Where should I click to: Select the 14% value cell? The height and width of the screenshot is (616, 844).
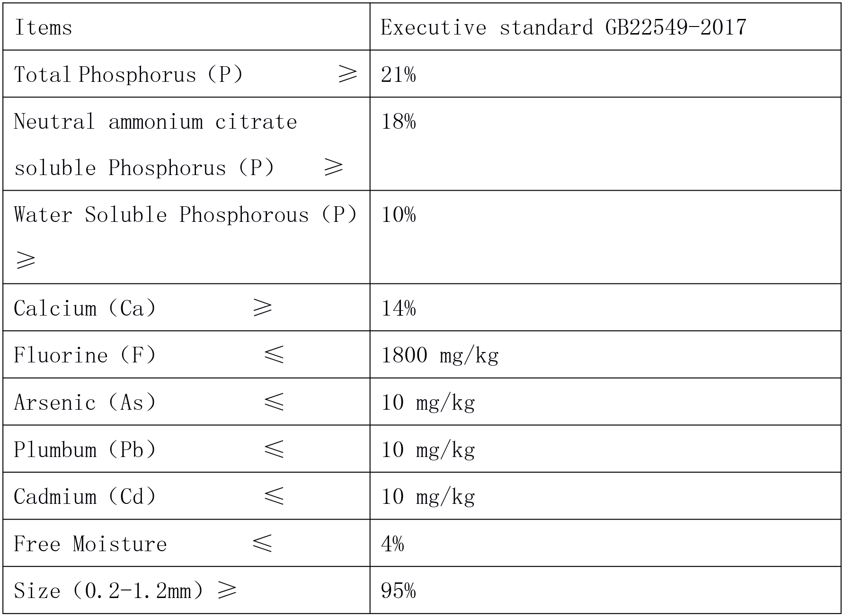click(399, 308)
